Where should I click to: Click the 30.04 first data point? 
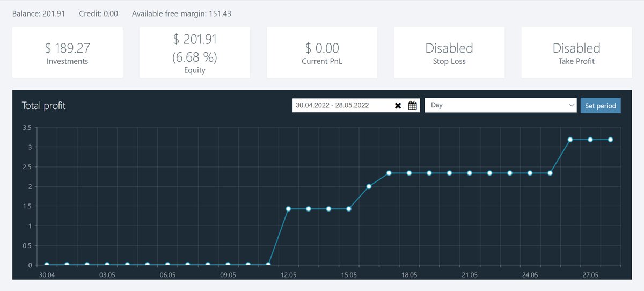47,265
